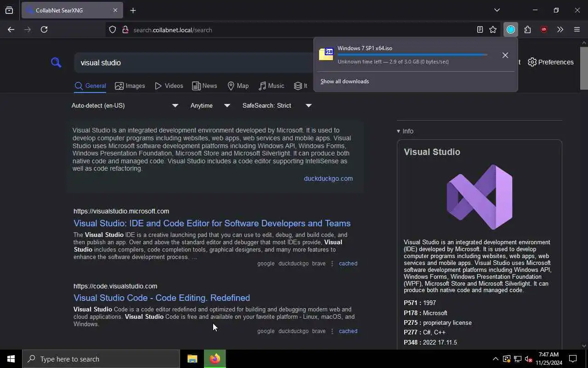Switch to the Music tab
Image resolution: width=588 pixels, height=368 pixels.
pos(271,86)
